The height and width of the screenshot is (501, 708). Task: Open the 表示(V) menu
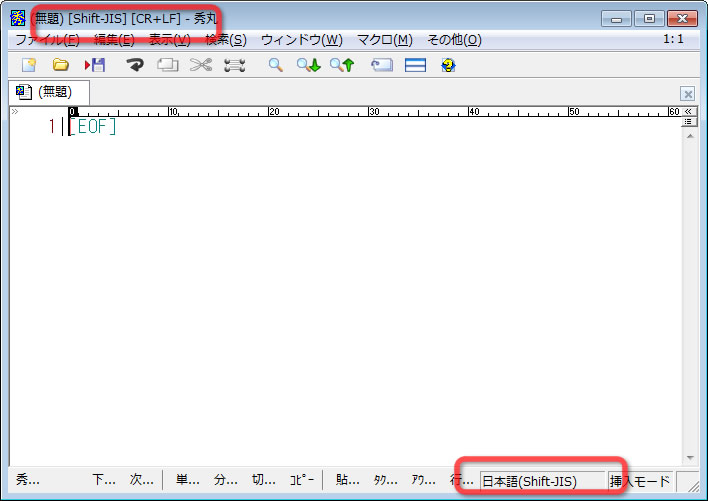[x=170, y=40]
